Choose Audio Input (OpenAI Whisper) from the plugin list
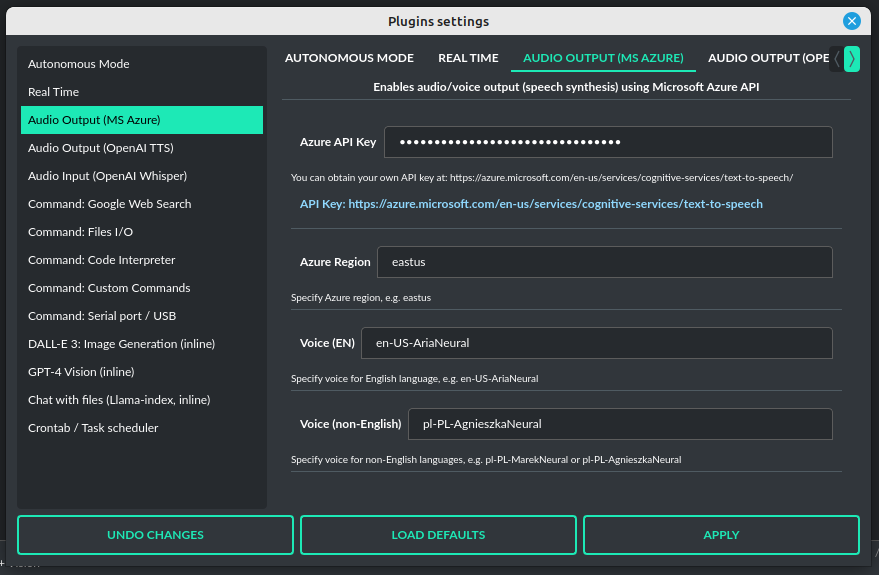The image size is (879, 575). point(107,176)
